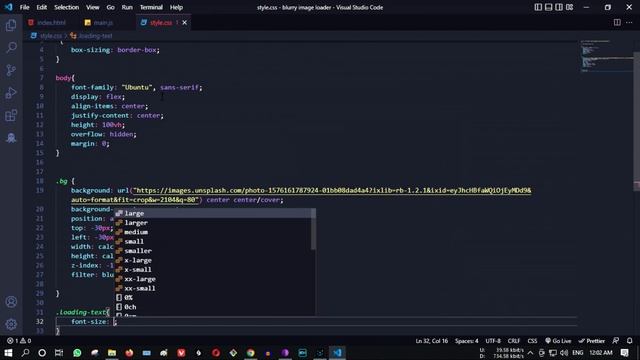Open the notifications bell icon
The image size is (640, 360).
630,341
